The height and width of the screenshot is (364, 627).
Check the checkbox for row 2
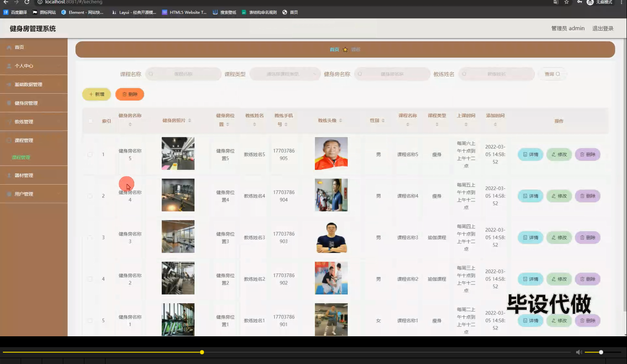[x=90, y=196]
